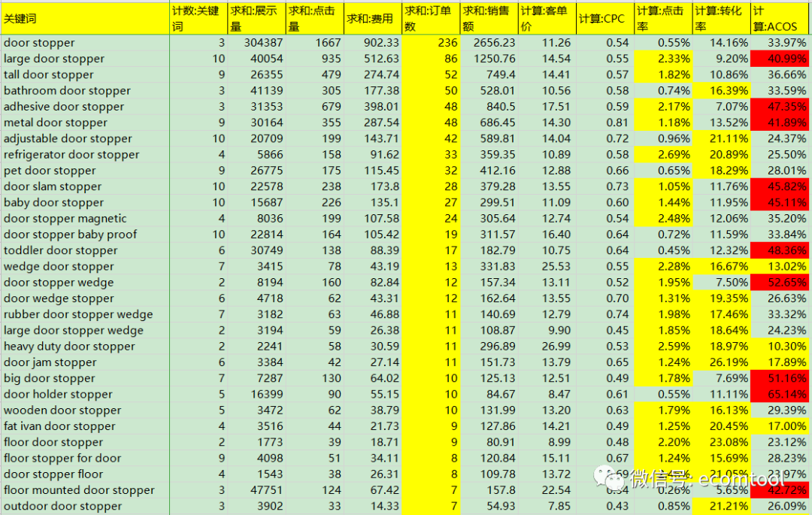The height and width of the screenshot is (515, 812).
Task: Select click-rate cell 2.69%
Action: point(663,154)
